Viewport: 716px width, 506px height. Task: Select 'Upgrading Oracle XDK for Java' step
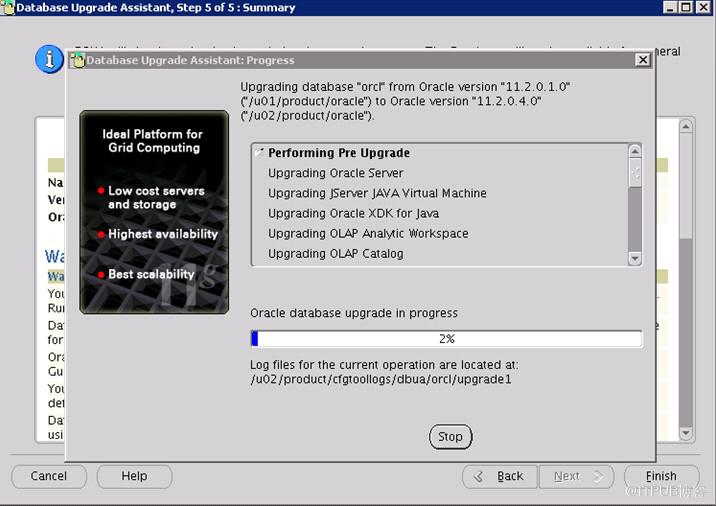353,213
